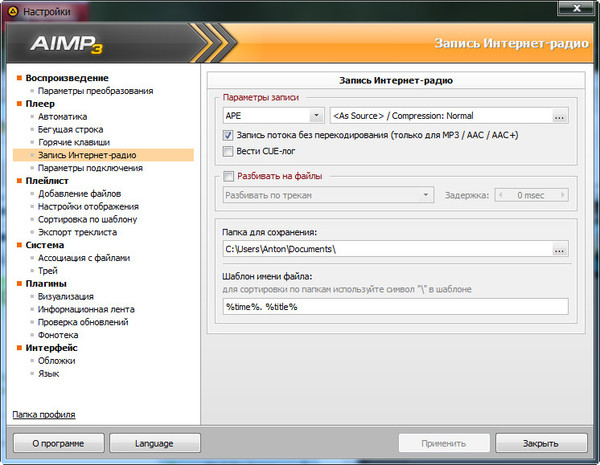Select 'Воспроизведение' category
Screen dimensions: 600x465
point(67,78)
